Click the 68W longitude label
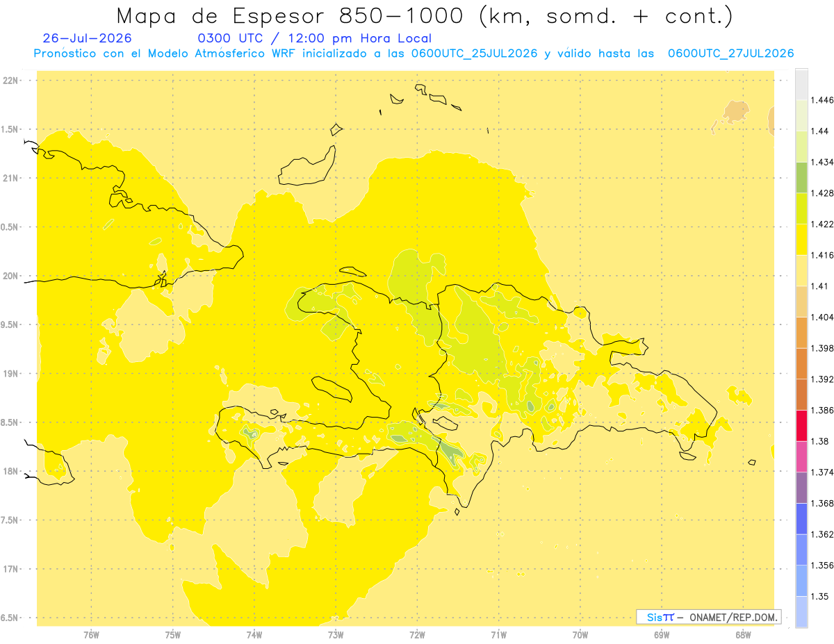The image size is (834, 644). (x=743, y=635)
